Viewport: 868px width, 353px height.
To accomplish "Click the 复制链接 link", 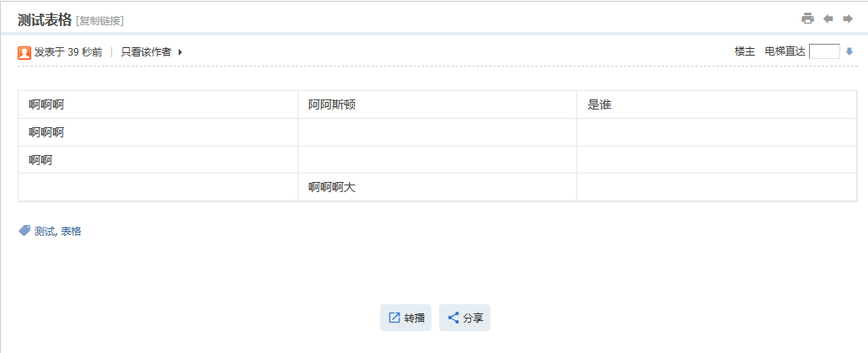I will [x=99, y=20].
